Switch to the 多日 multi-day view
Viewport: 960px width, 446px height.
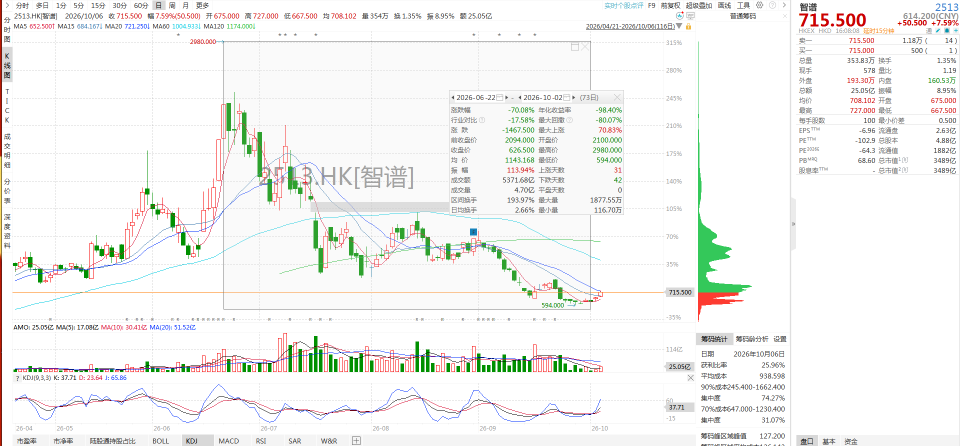42,5
